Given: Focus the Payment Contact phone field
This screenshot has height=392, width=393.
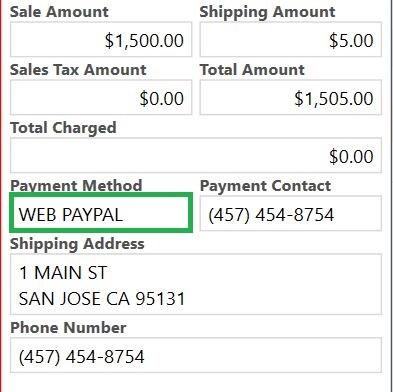Looking at the screenshot, I should tap(291, 213).
